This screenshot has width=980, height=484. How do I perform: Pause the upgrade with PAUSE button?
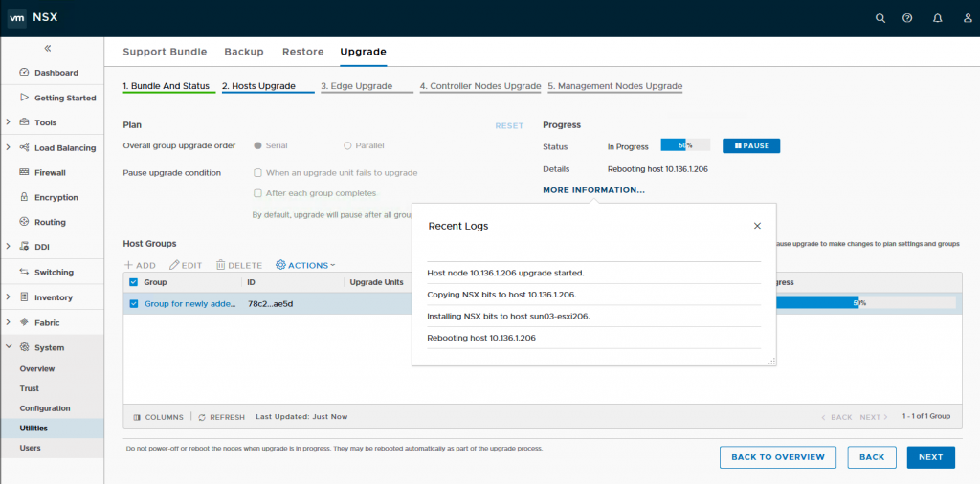[x=751, y=146]
